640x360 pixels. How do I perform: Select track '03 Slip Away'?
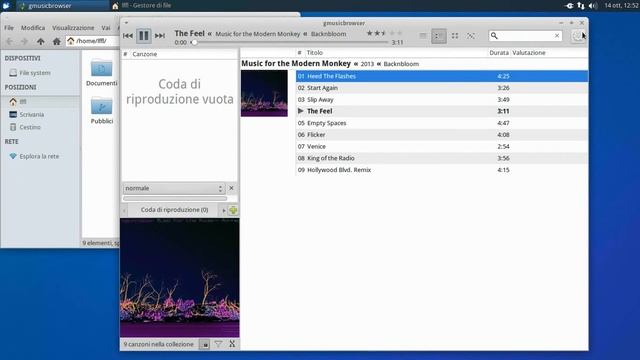442,100
